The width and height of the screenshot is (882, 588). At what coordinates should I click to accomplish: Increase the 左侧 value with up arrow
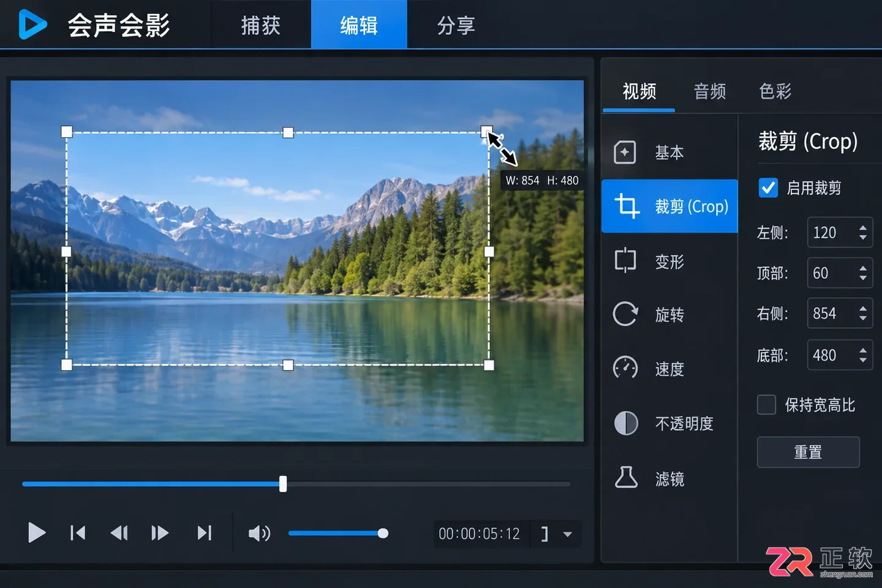863,228
